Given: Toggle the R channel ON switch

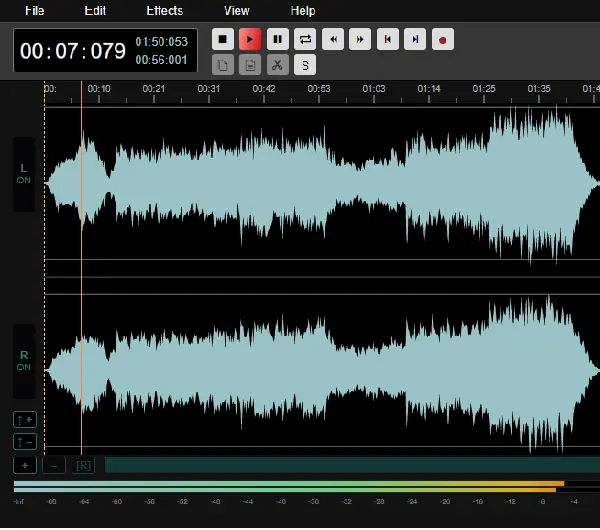Looking at the screenshot, I should [24, 361].
